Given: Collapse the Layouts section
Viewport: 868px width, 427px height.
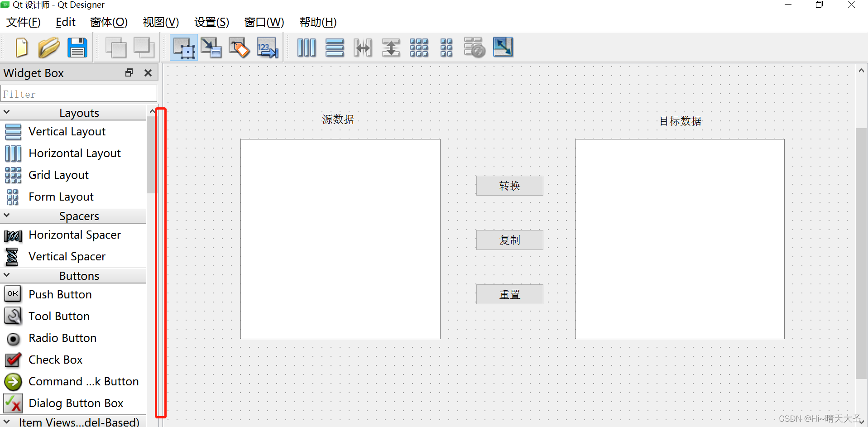Looking at the screenshot, I should point(7,112).
